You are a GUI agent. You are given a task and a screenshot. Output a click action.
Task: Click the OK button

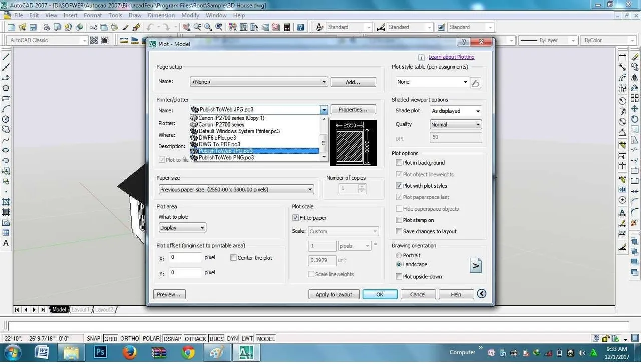point(380,294)
